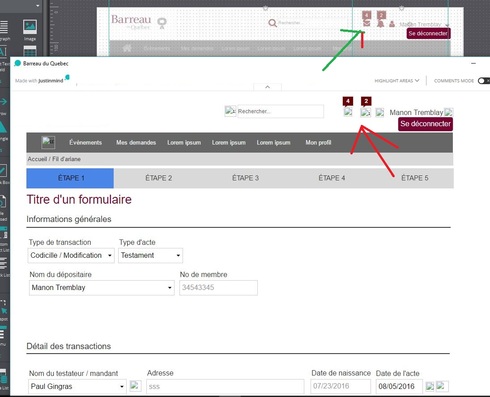
Task: Open the Type de transaction dropdown
Action: tap(71, 256)
